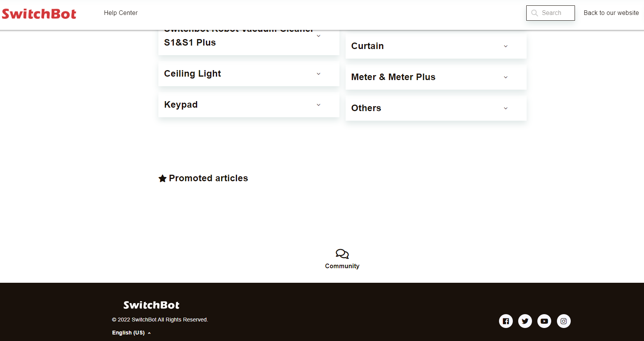The image size is (644, 341).
Task: Expand the Ceiling Light chevron
Action: click(318, 74)
